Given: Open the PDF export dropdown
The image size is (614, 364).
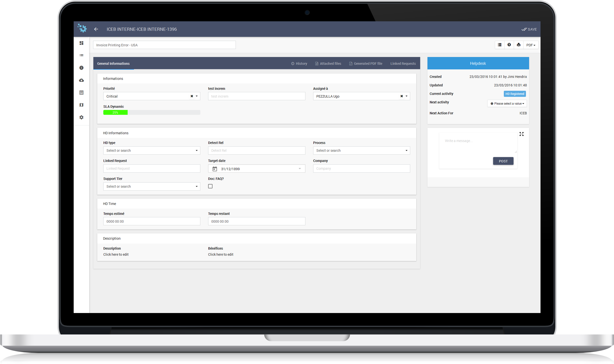Looking at the screenshot, I should click(x=531, y=45).
